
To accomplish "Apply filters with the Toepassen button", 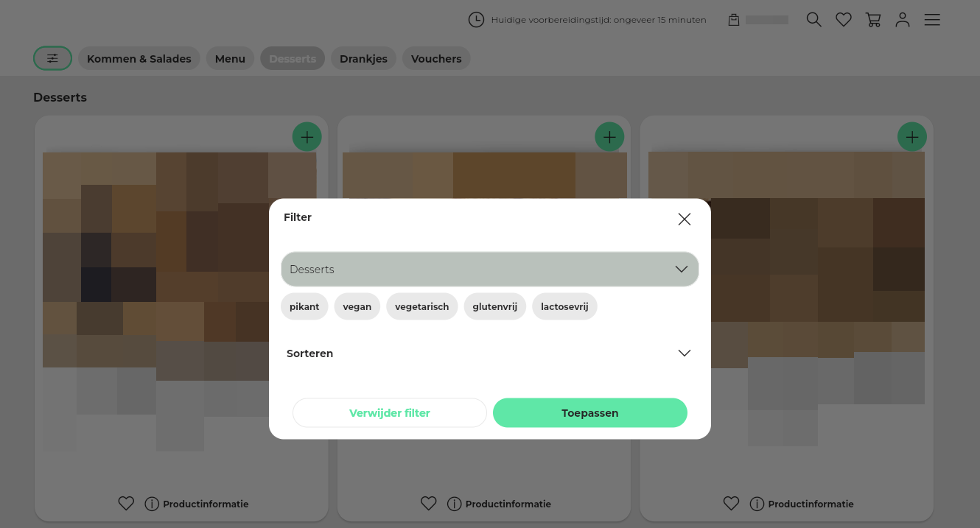I will pos(589,413).
